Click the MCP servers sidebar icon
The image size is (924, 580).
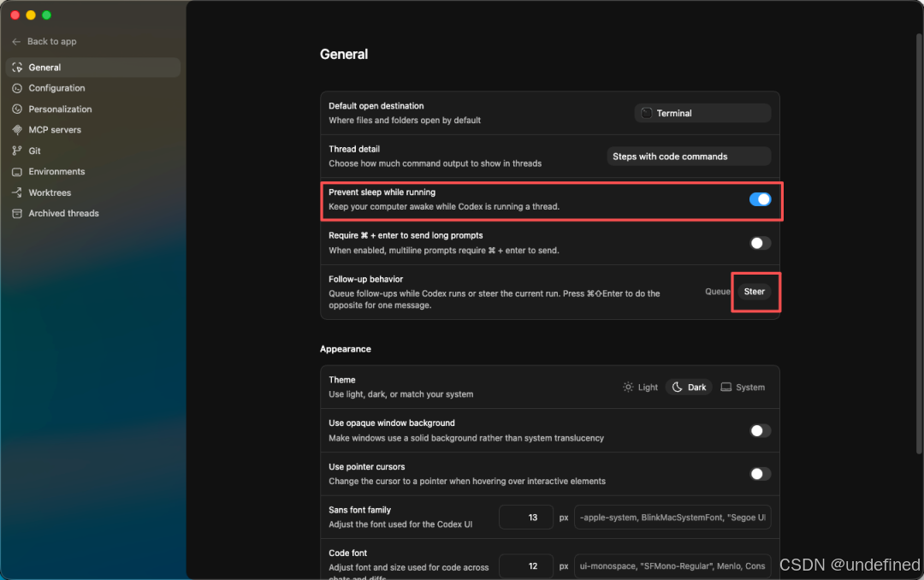17,130
